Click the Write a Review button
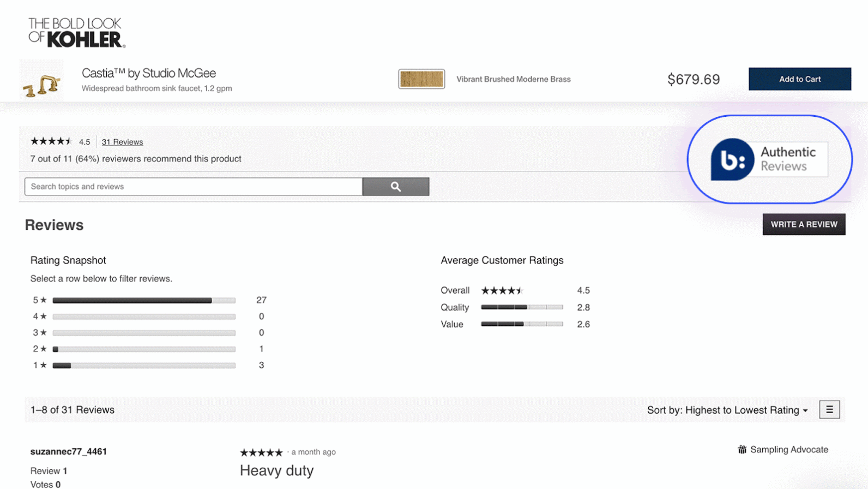Screen dimensions: 868x489 804,224
